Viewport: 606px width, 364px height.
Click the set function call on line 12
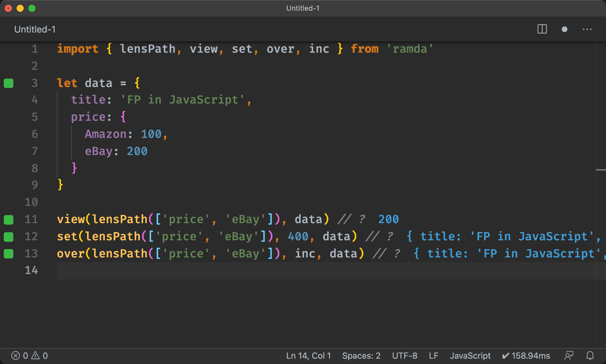[x=67, y=236]
